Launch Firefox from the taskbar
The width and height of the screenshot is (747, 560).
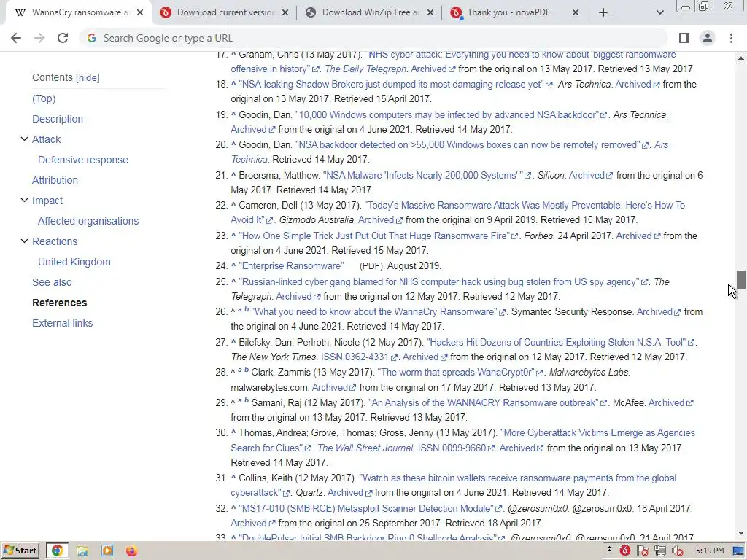coord(131,551)
